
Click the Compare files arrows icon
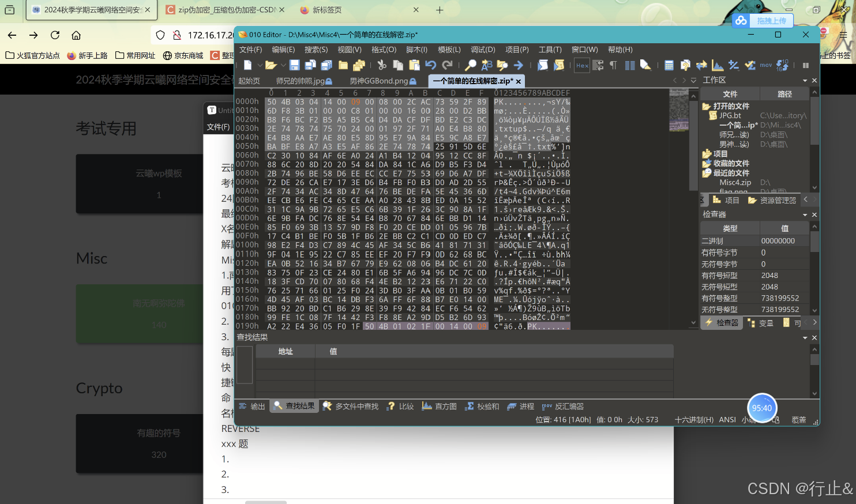(x=701, y=65)
